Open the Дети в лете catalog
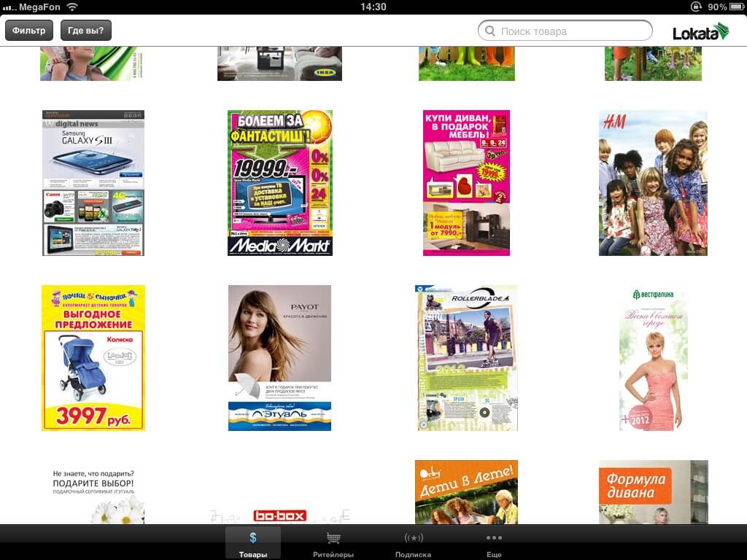The image size is (747, 560). point(466,492)
